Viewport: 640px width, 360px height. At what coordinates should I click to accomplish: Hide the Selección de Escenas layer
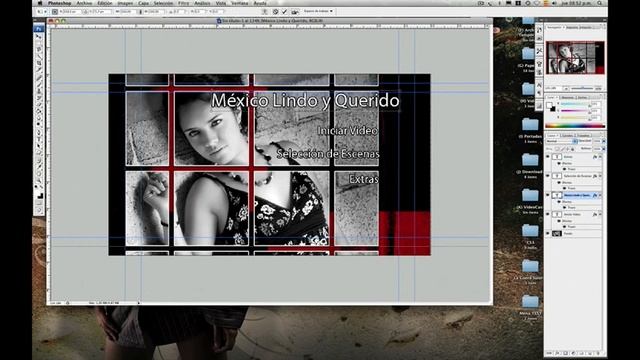click(x=548, y=176)
